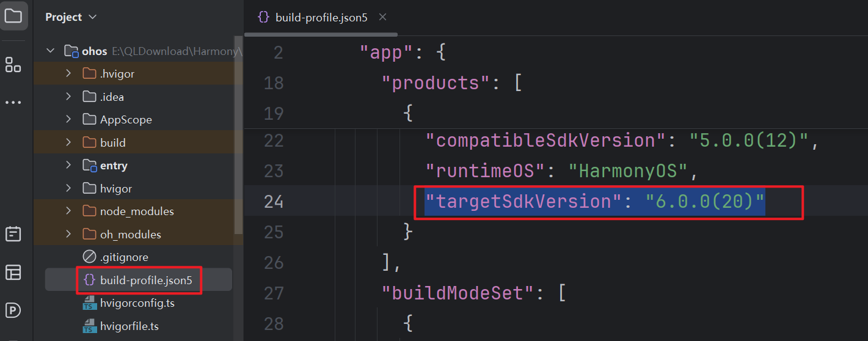This screenshot has height=341, width=868.
Task: Collapse the ohos root node
Action: 51,51
